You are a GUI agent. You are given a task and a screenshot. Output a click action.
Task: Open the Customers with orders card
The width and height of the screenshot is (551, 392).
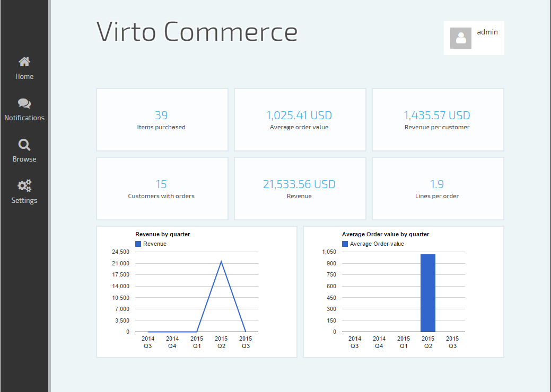coord(162,188)
